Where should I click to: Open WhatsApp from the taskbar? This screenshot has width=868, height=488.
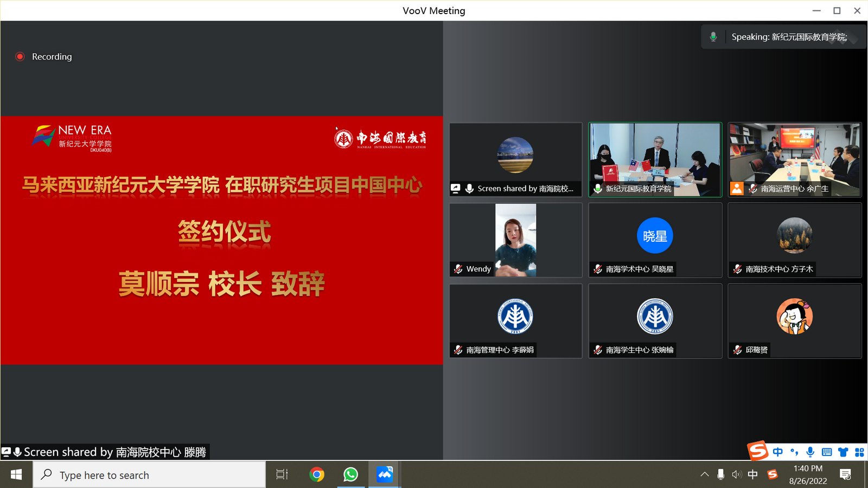350,474
